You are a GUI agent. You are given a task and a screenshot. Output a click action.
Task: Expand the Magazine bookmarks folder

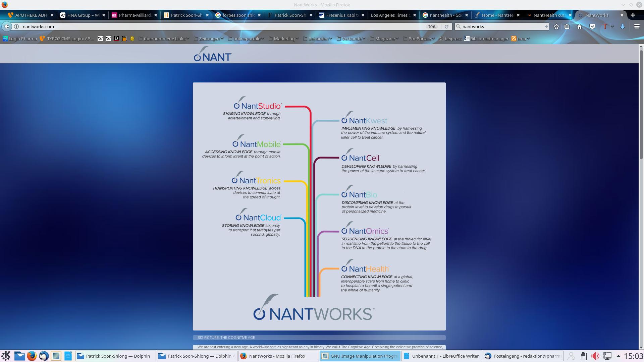tap(384, 39)
